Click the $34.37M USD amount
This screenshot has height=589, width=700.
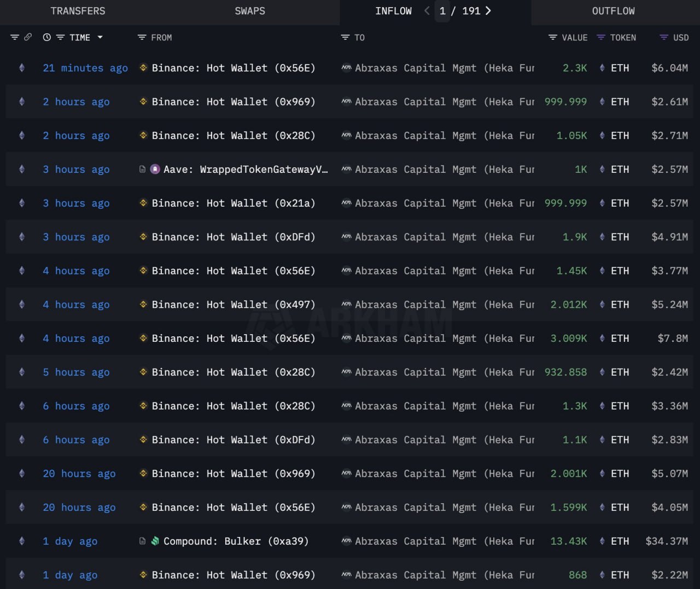click(667, 541)
